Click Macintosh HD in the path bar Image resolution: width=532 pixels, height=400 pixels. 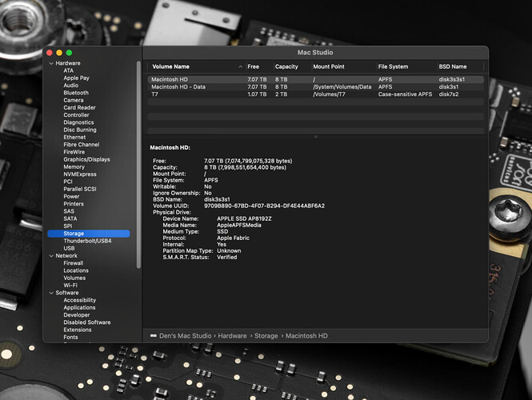(x=306, y=336)
